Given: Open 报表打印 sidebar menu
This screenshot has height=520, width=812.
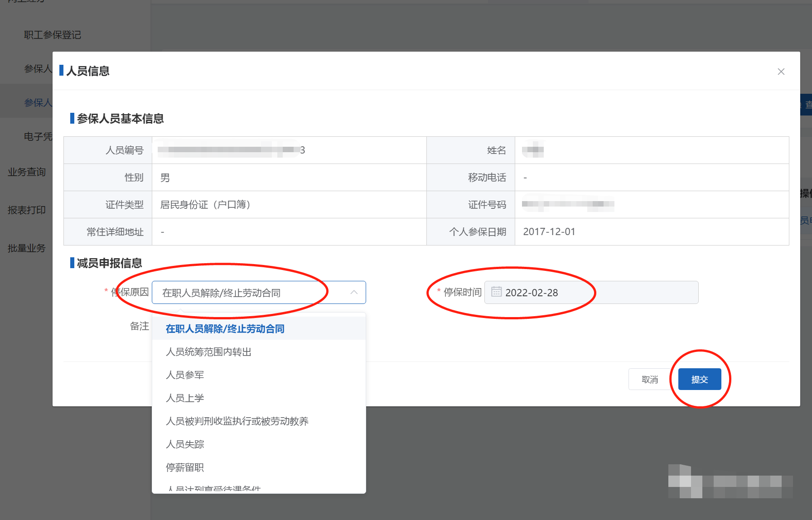Looking at the screenshot, I should [x=27, y=210].
